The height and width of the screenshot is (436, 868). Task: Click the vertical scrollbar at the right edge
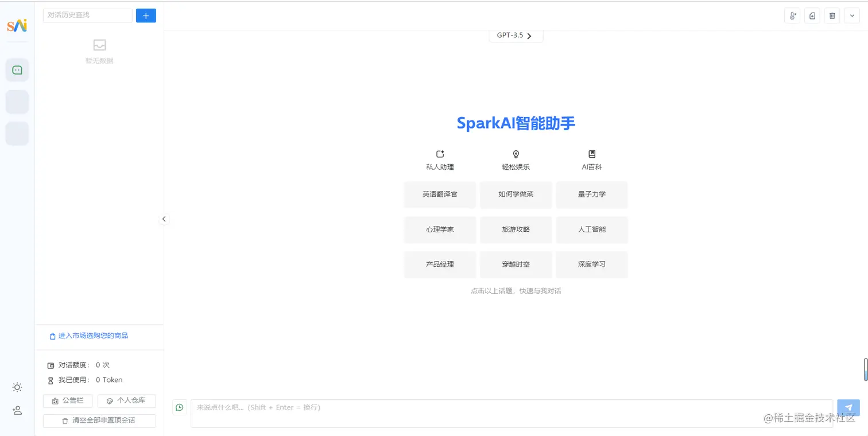click(865, 369)
